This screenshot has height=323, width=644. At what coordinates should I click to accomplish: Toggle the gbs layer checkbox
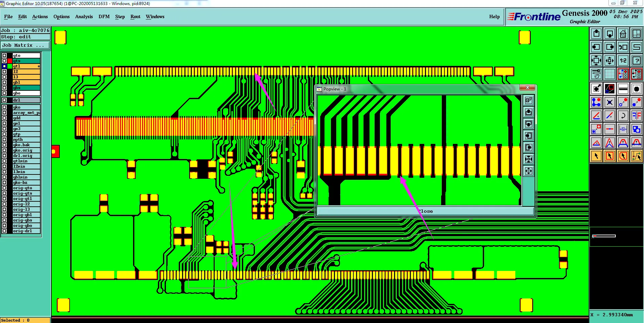[x=4, y=88]
